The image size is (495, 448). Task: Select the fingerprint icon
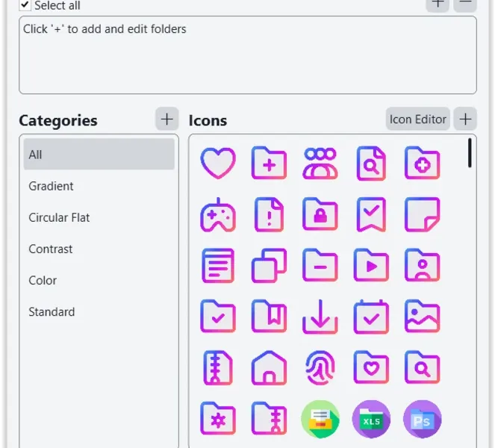320,368
